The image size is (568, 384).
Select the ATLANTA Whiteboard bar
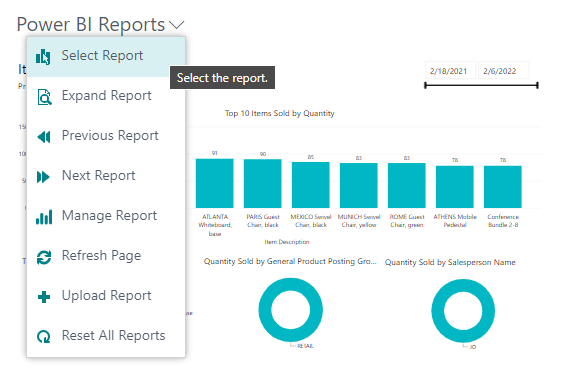(214, 183)
